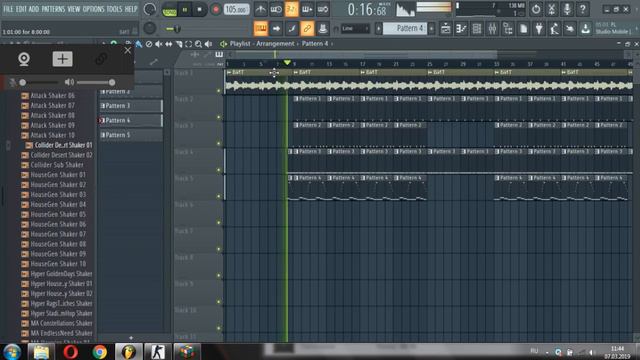Toggle typing keyboard to piano icon
This screenshot has width=640, height=360.
coord(260,29)
